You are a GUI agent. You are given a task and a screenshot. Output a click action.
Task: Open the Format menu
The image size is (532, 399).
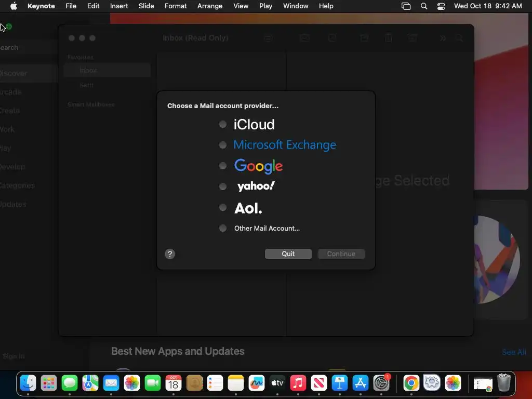pyautogui.click(x=176, y=6)
